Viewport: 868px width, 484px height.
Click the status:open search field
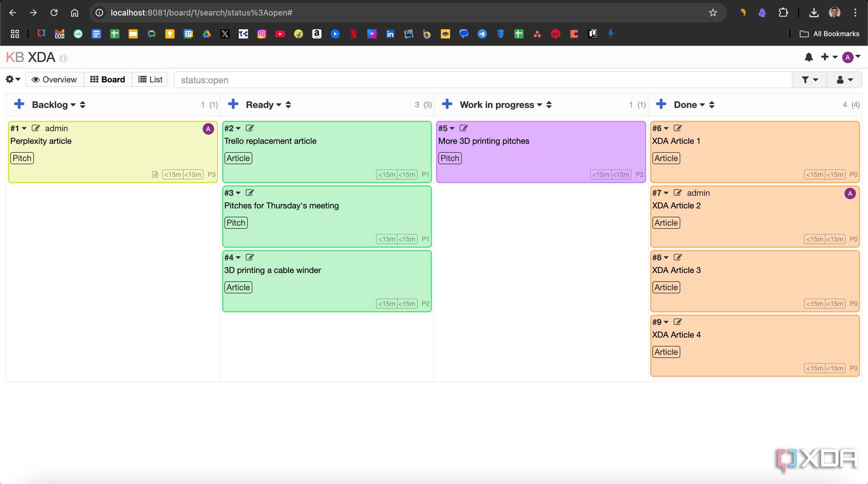click(483, 80)
